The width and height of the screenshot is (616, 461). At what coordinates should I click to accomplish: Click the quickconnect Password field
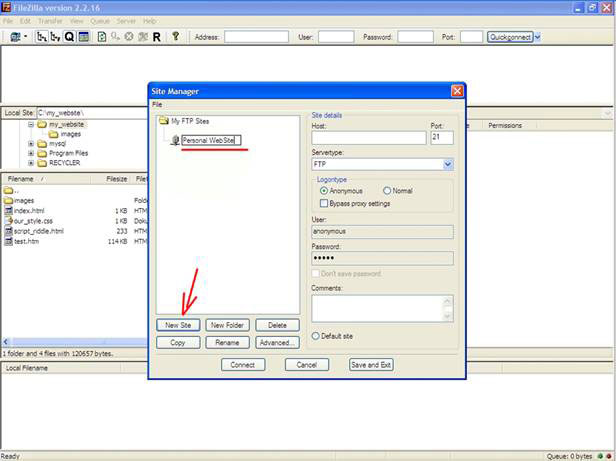415,37
